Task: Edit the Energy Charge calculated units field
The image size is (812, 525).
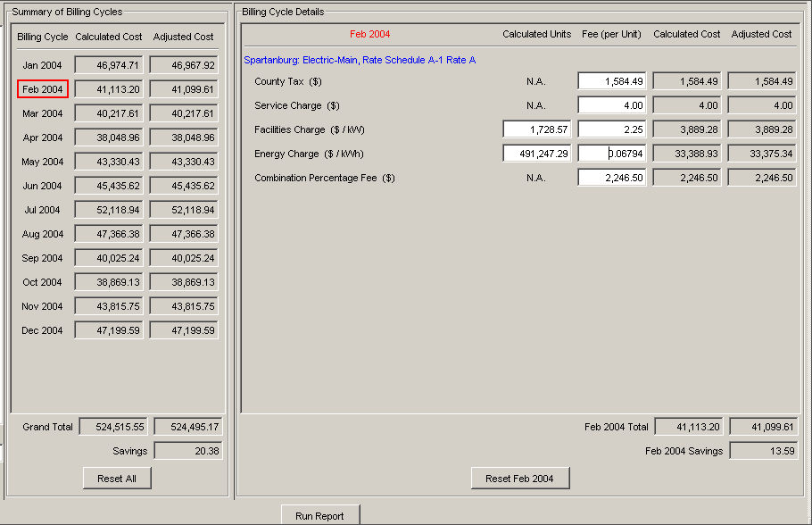Action: click(537, 154)
